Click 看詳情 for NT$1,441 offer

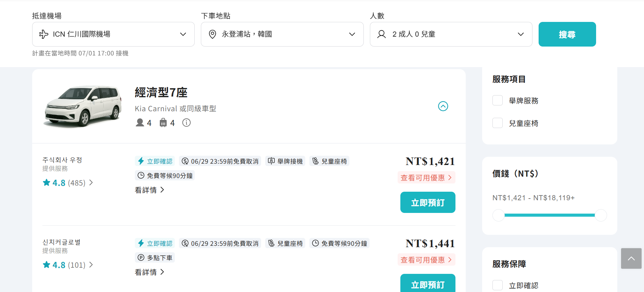(x=150, y=272)
